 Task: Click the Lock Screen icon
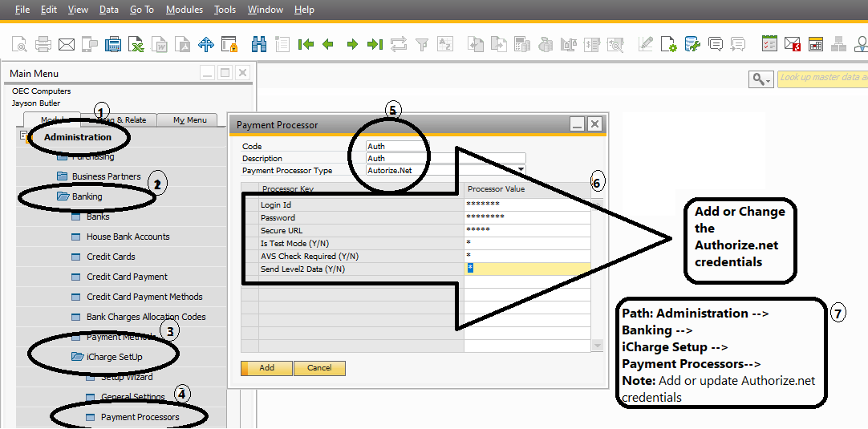pos(229,44)
